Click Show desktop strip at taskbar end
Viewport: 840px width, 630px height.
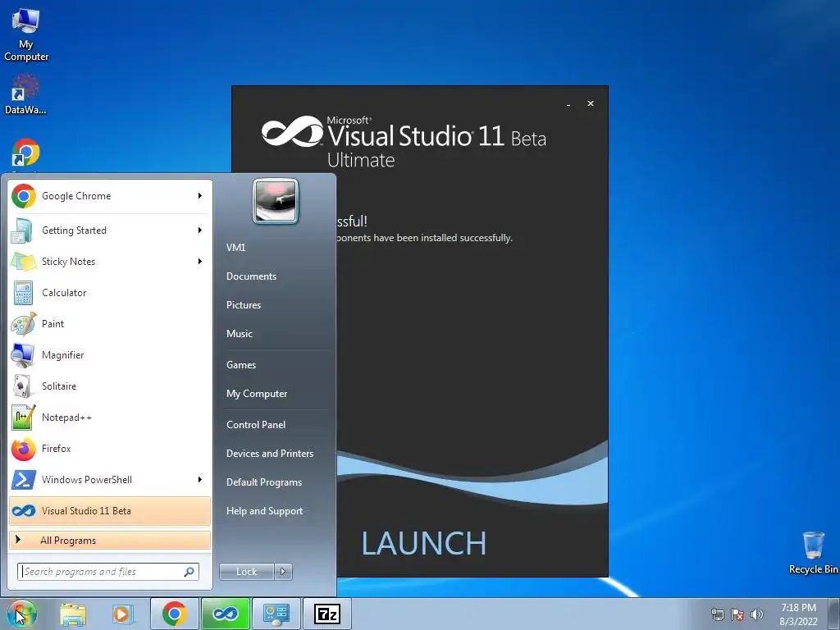834,614
